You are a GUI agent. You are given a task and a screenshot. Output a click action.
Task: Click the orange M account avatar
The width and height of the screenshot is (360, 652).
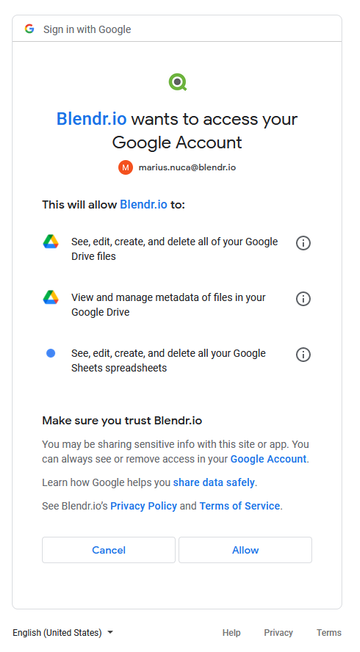tap(125, 167)
